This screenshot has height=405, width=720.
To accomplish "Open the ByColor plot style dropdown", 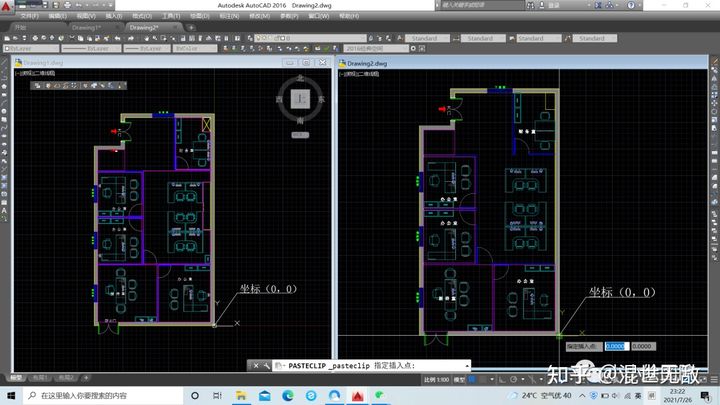I will coord(195,48).
